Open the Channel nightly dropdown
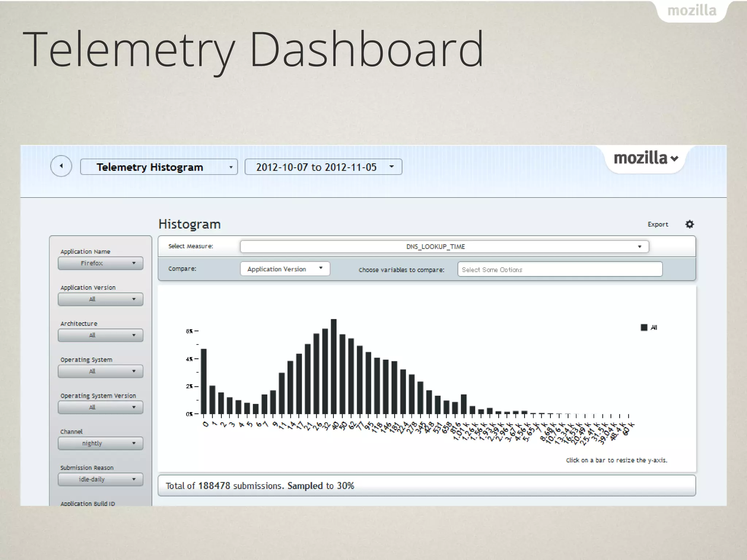Screen dimensions: 747x560 tap(100, 443)
